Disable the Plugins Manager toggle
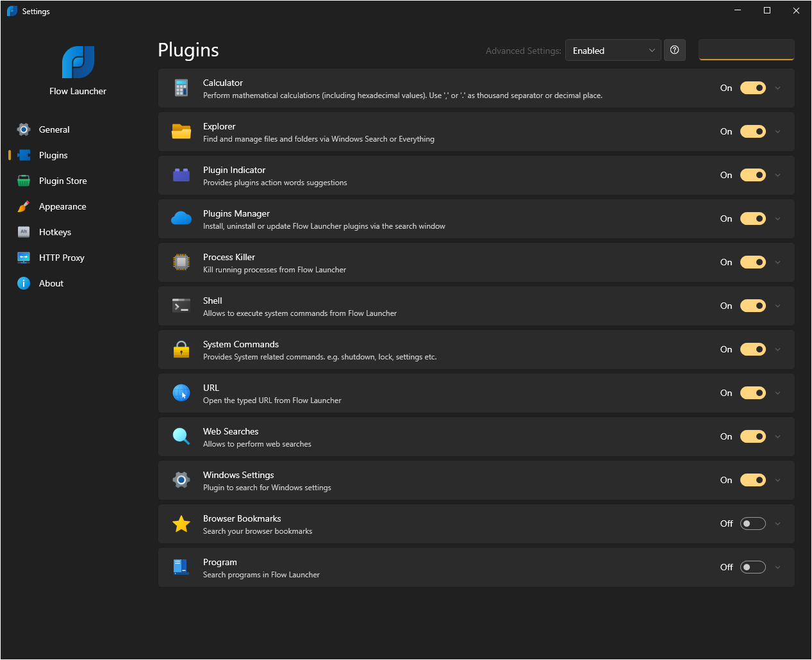 click(x=753, y=219)
